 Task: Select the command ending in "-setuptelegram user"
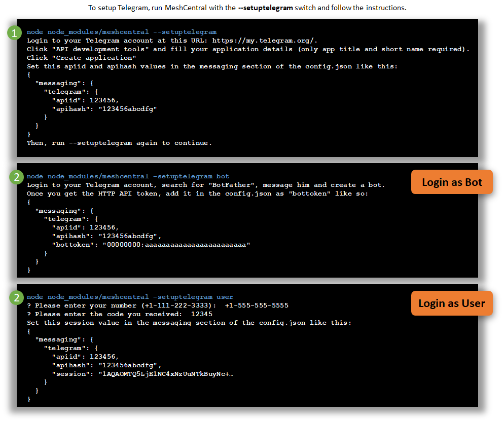tap(130, 297)
